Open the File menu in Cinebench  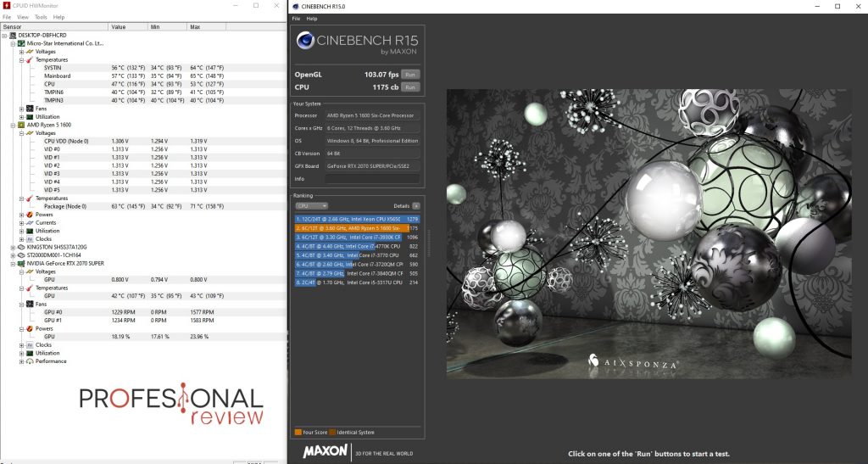pyautogui.click(x=296, y=19)
